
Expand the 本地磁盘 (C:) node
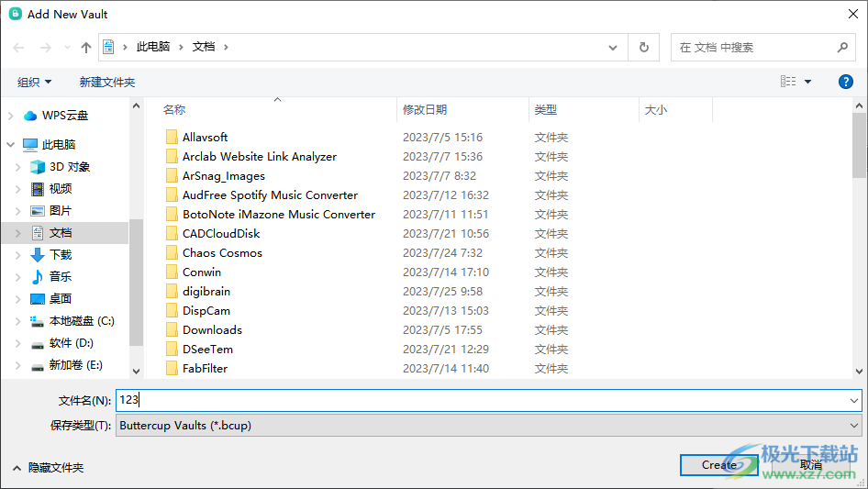pos(18,321)
